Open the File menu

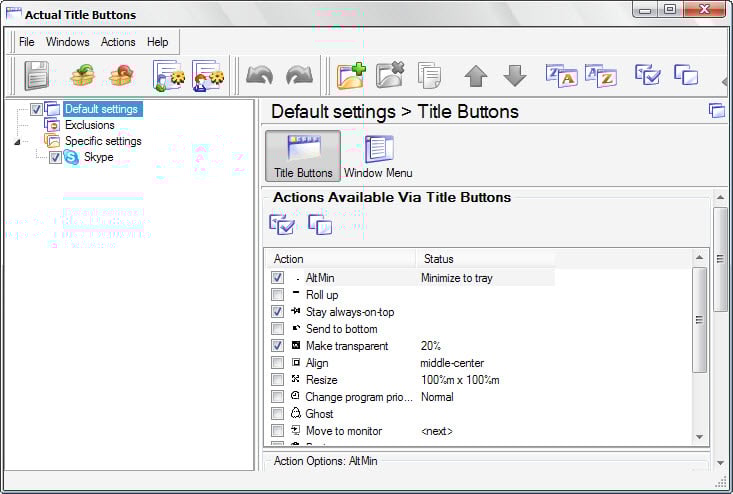[27, 42]
